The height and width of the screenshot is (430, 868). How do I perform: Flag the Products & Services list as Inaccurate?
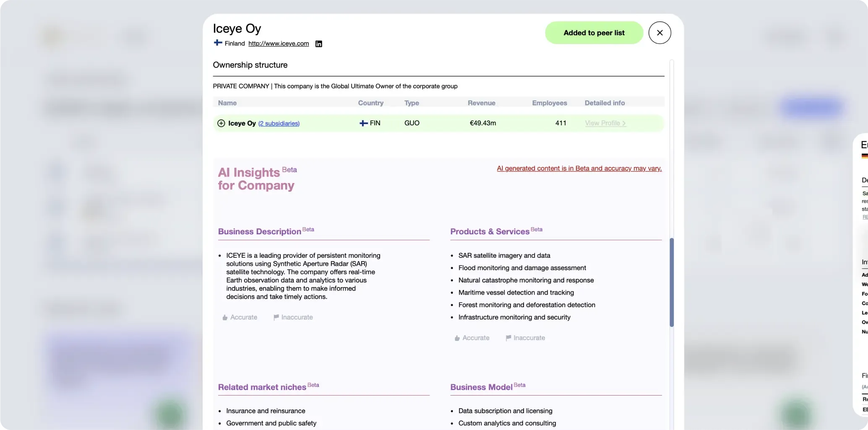click(525, 338)
